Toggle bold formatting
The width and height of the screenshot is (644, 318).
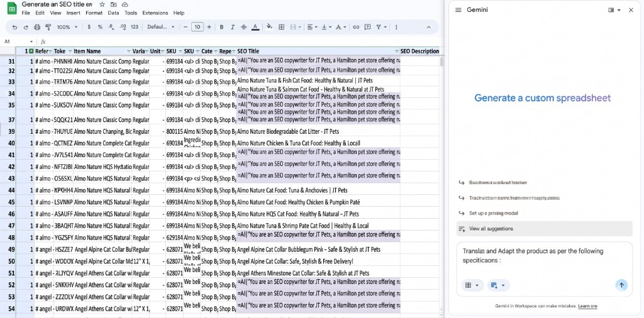222,27
